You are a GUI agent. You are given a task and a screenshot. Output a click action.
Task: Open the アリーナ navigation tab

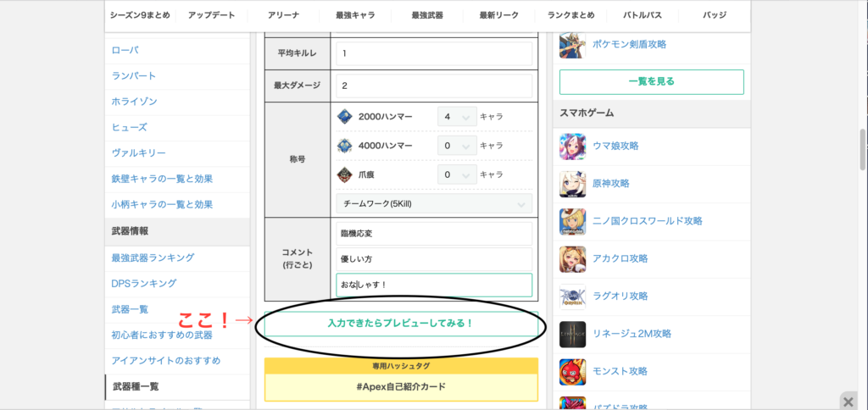[x=283, y=15]
